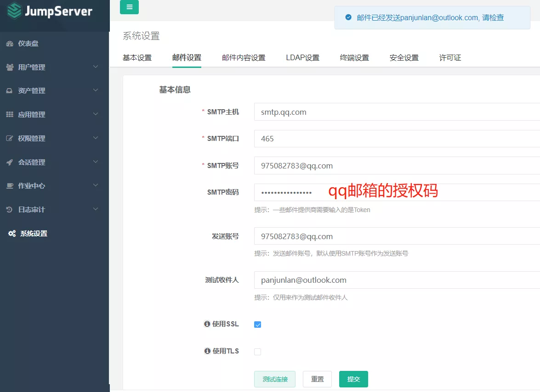Screen dimensions: 540x392
Task: Enable the 使用TLS checkbox
Action: click(x=257, y=352)
